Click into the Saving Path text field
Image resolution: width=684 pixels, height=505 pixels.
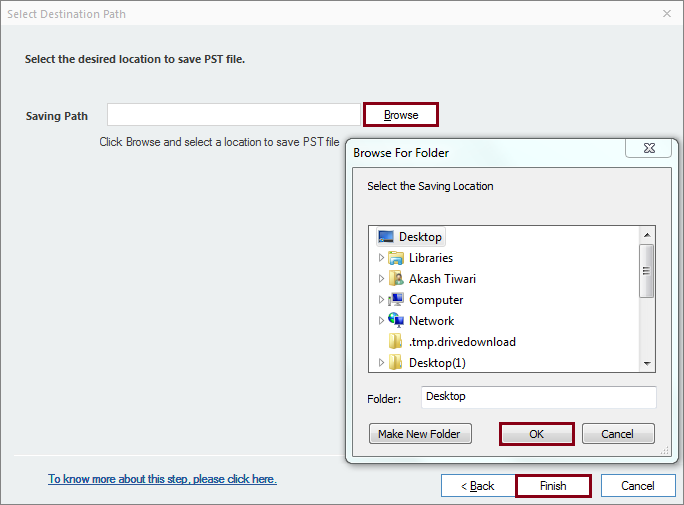click(234, 115)
